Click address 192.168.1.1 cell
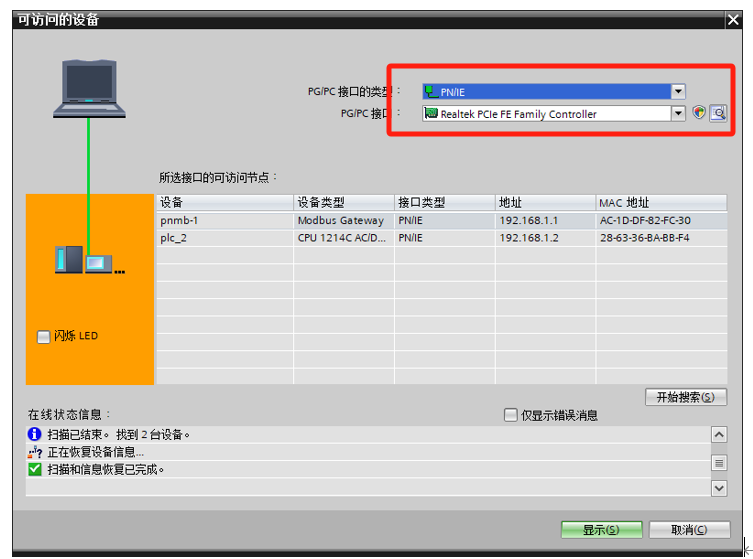 pyautogui.click(x=546, y=220)
